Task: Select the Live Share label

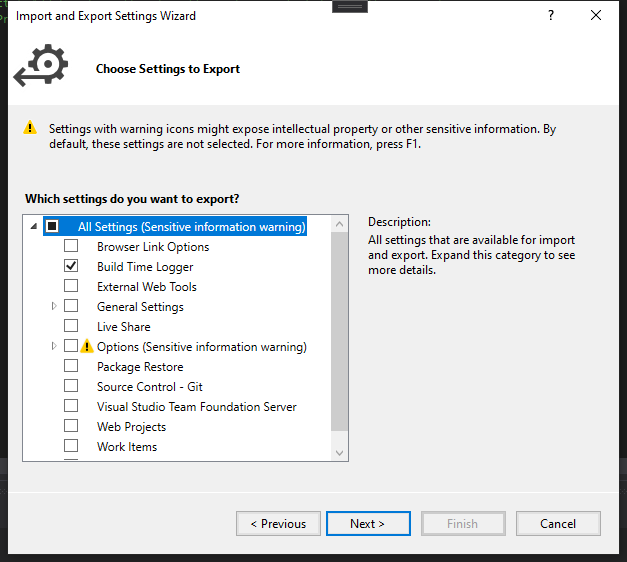Action: point(124,327)
